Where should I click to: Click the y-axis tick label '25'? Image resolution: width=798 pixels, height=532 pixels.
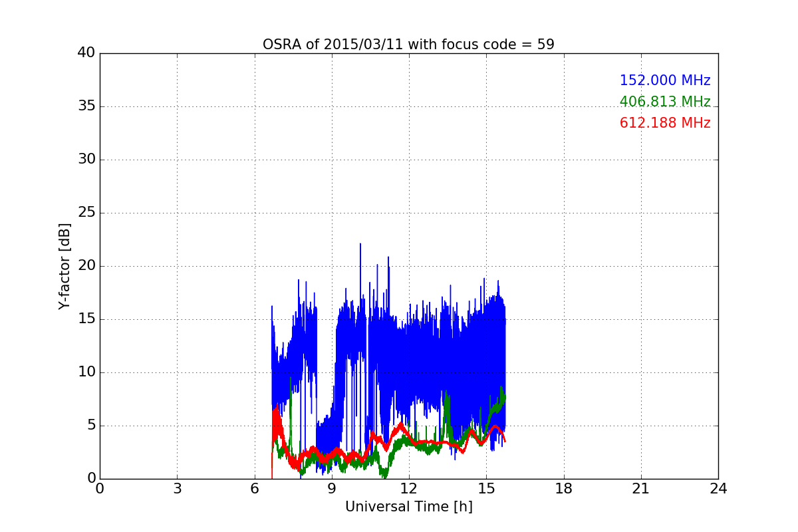(x=86, y=213)
